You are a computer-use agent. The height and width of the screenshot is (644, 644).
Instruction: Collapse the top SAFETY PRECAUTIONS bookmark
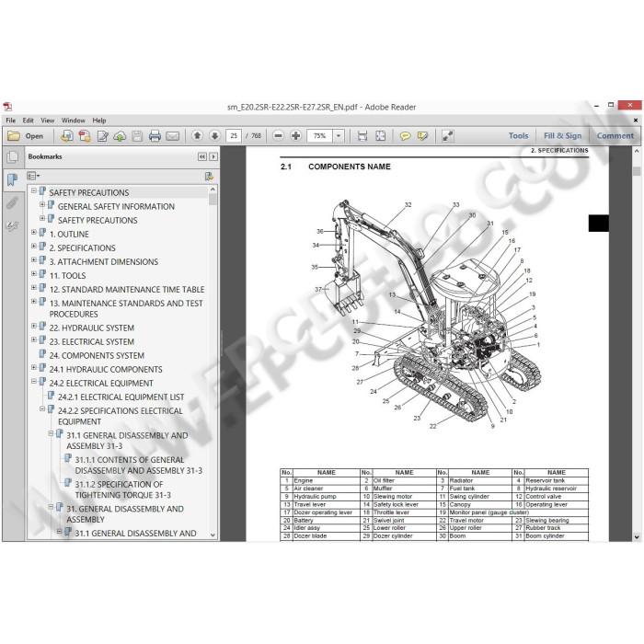(x=34, y=190)
